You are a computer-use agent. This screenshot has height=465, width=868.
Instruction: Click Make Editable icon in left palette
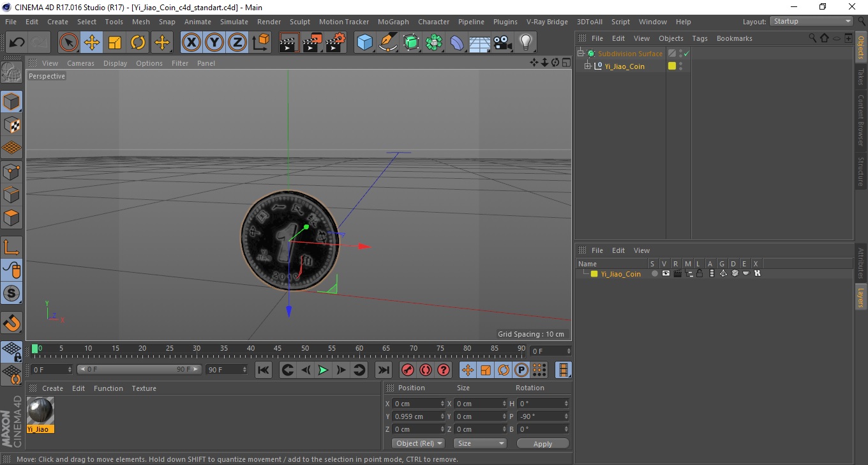(x=11, y=73)
